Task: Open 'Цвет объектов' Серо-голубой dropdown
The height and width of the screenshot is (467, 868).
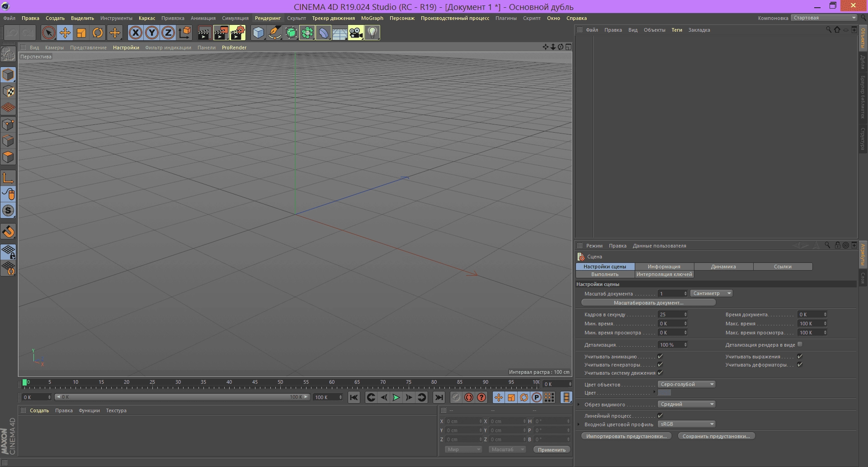Action: click(686, 384)
